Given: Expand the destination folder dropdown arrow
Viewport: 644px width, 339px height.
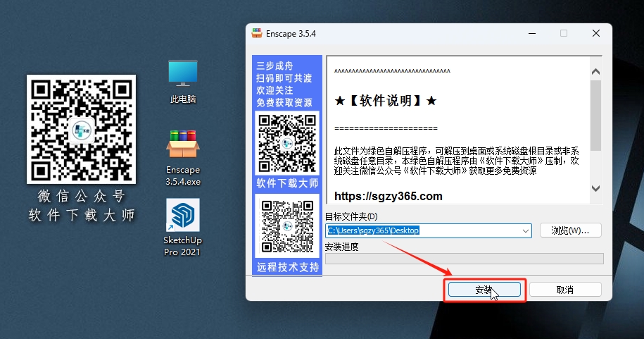Looking at the screenshot, I should [525, 230].
